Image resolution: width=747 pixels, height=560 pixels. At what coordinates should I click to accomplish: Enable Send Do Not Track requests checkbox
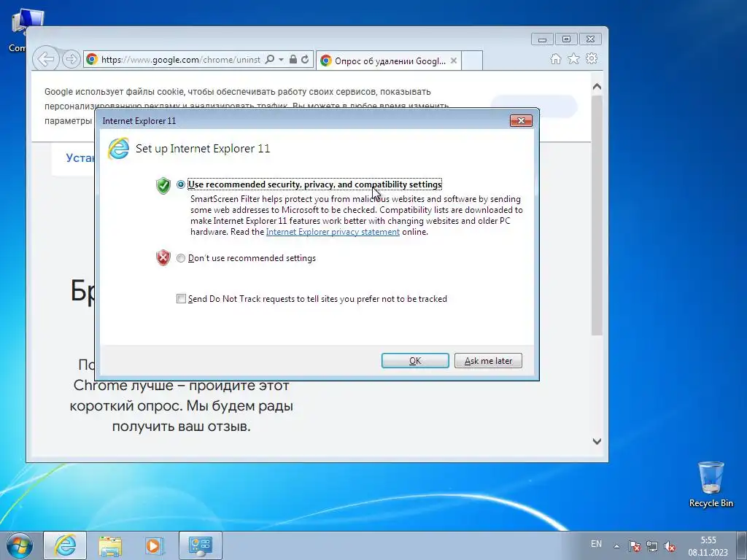181,298
